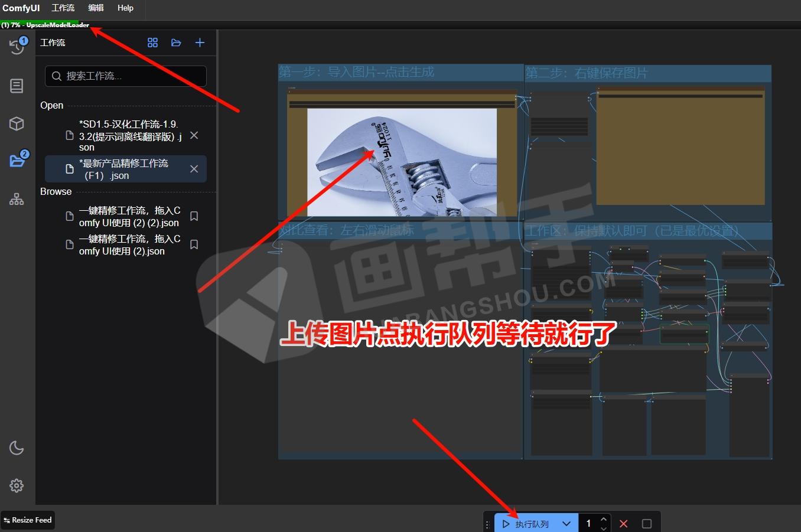Click the Resize Feed button

28,520
